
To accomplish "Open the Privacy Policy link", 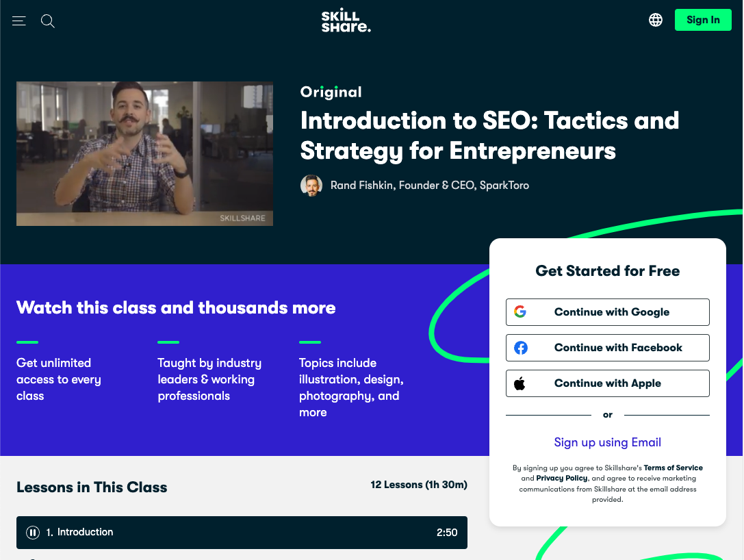I will [x=561, y=479].
